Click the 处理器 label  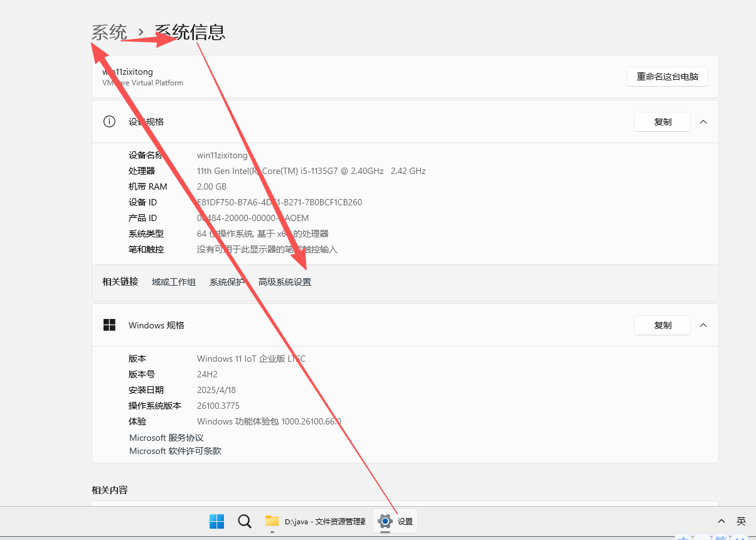tap(142, 171)
